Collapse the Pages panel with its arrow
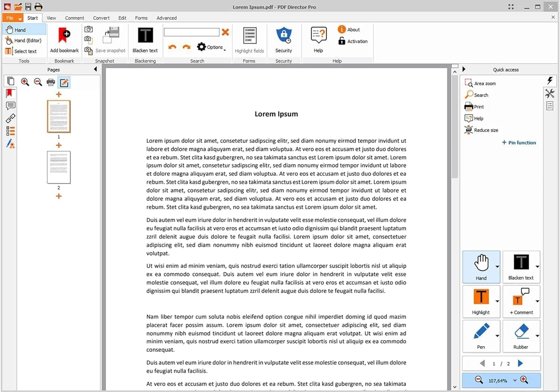 click(x=96, y=69)
